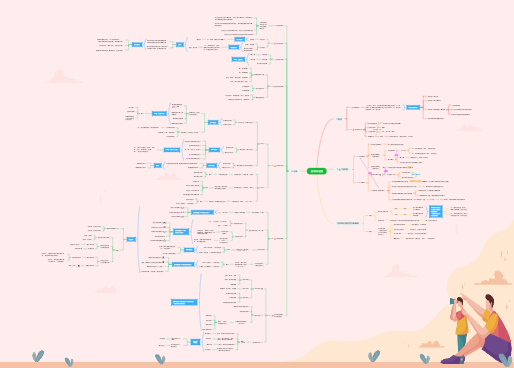Click the red flag icon on the orange branch node
The image size is (514, 368).
tap(338, 169)
